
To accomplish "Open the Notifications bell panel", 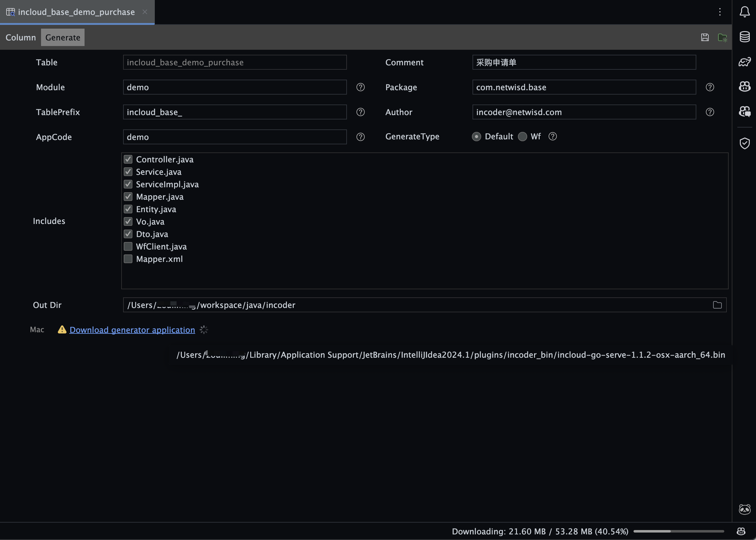I will tap(744, 12).
